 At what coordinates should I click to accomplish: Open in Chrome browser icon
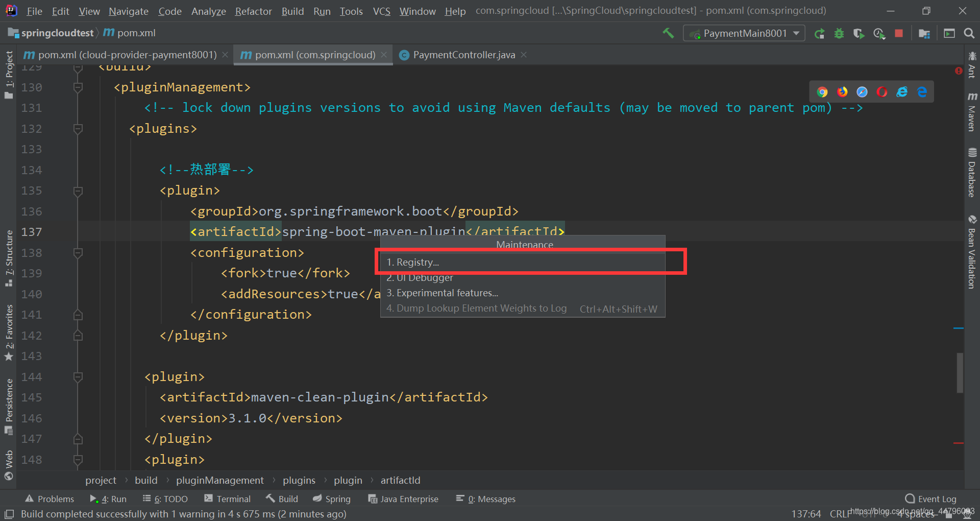click(x=822, y=92)
